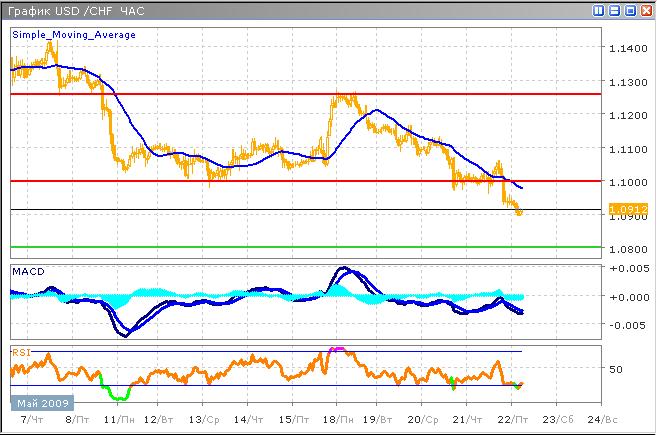The width and height of the screenshot is (657, 435).
Task: Click the 1.1400 price axis label
Action: coord(627,49)
